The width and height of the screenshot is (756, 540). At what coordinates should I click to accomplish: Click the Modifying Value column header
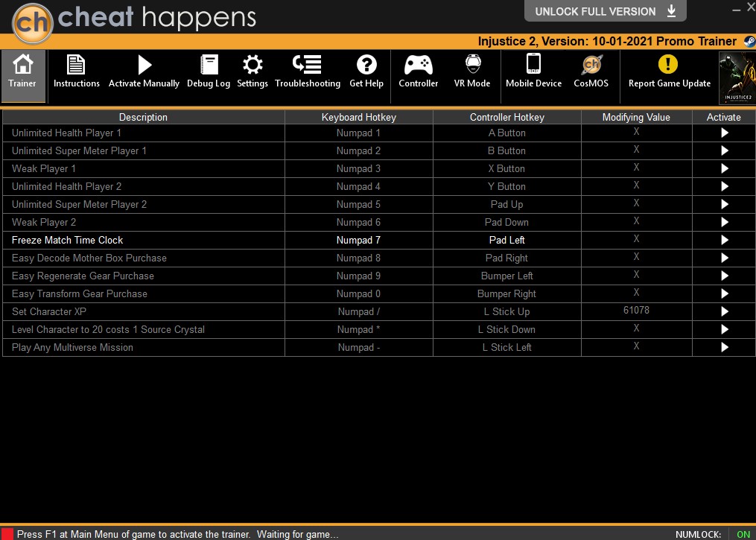click(x=636, y=117)
